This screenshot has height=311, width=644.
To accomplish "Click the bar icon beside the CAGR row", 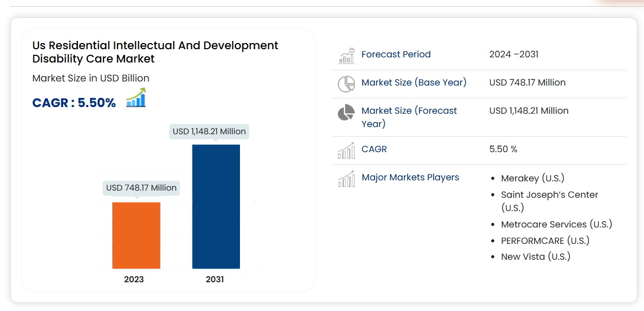I will [x=347, y=151].
